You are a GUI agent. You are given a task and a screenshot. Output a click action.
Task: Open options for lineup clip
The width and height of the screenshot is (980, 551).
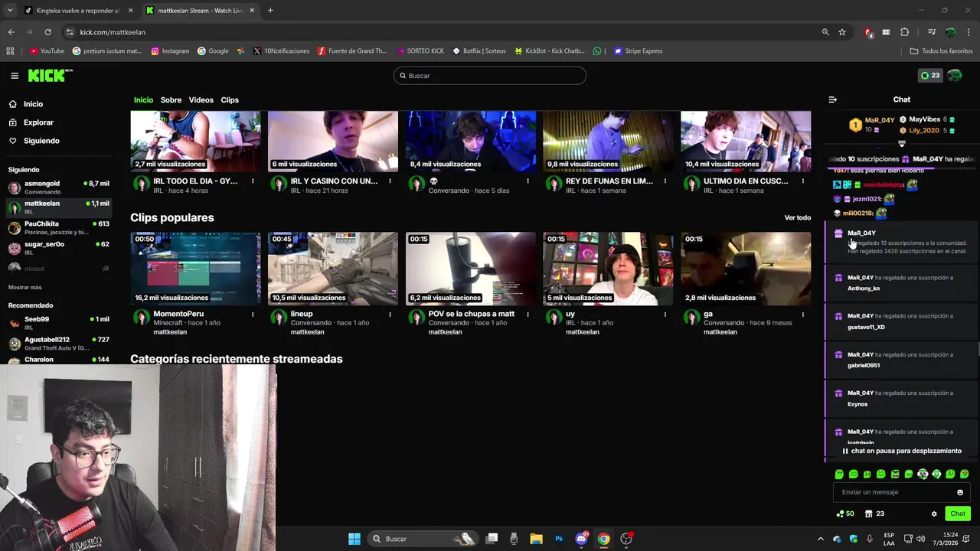pos(390,315)
